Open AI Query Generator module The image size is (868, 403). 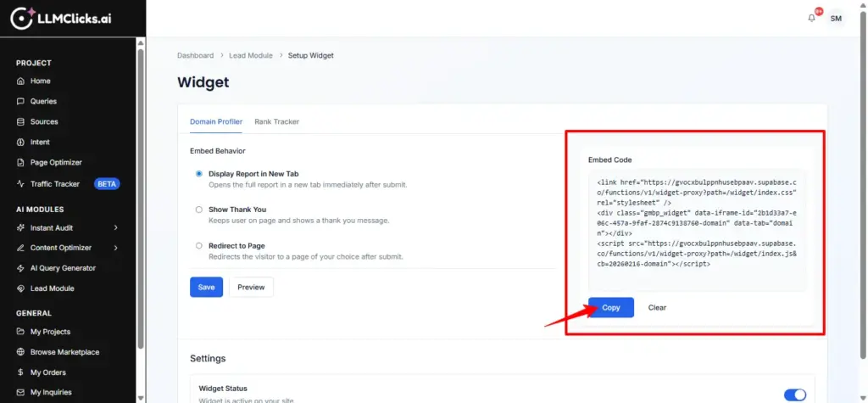pyautogui.click(x=63, y=268)
